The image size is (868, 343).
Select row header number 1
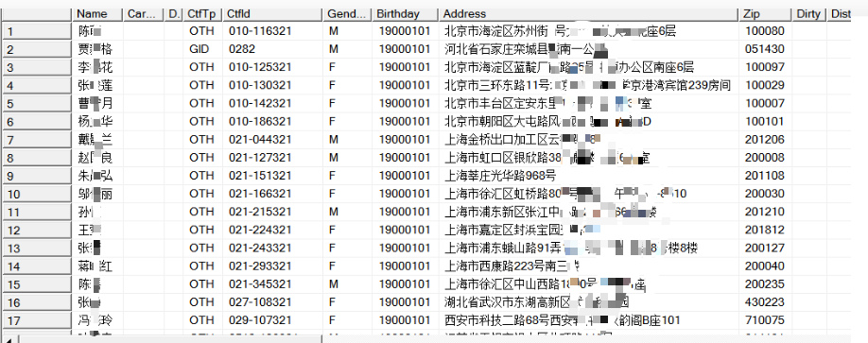pos(37,31)
